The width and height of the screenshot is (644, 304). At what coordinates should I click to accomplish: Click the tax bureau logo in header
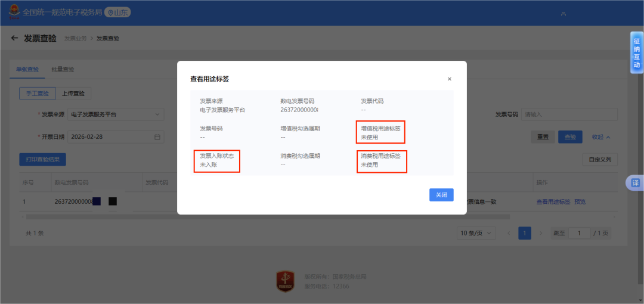pyautogui.click(x=13, y=12)
